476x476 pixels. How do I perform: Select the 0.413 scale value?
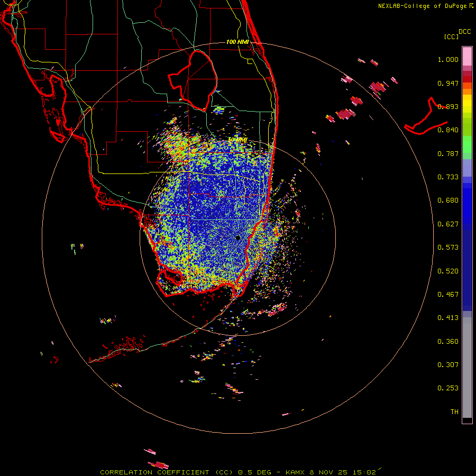[448, 318]
